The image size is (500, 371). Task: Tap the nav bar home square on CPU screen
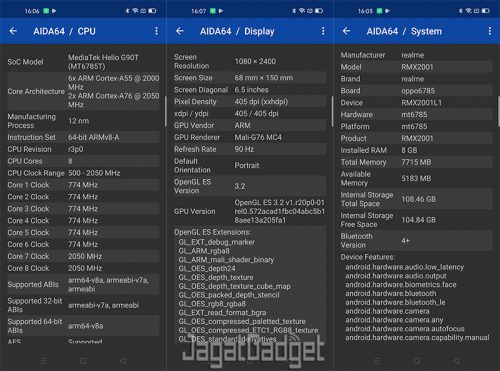pos(83,361)
